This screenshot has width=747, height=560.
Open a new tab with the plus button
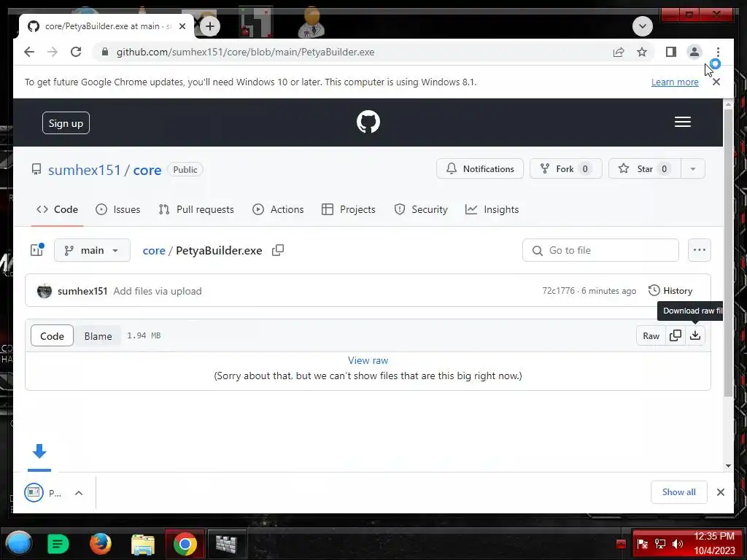point(209,26)
